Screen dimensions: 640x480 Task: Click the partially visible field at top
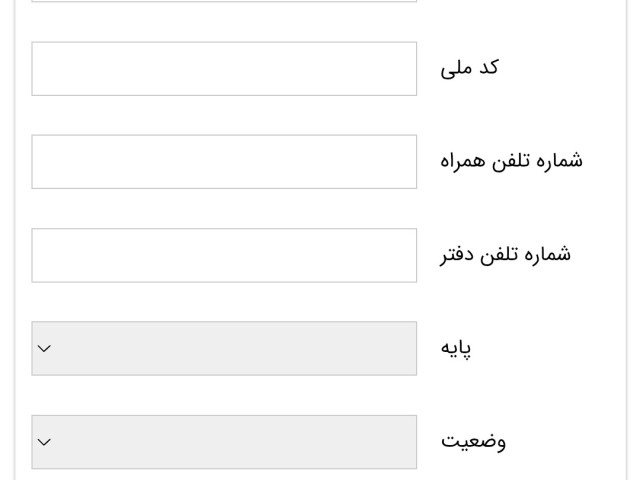pos(224,1)
